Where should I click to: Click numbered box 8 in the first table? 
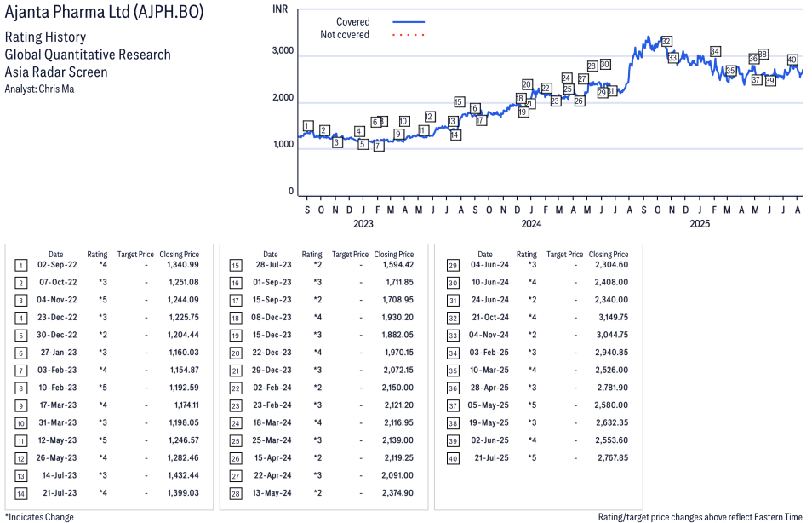tap(20, 388)
